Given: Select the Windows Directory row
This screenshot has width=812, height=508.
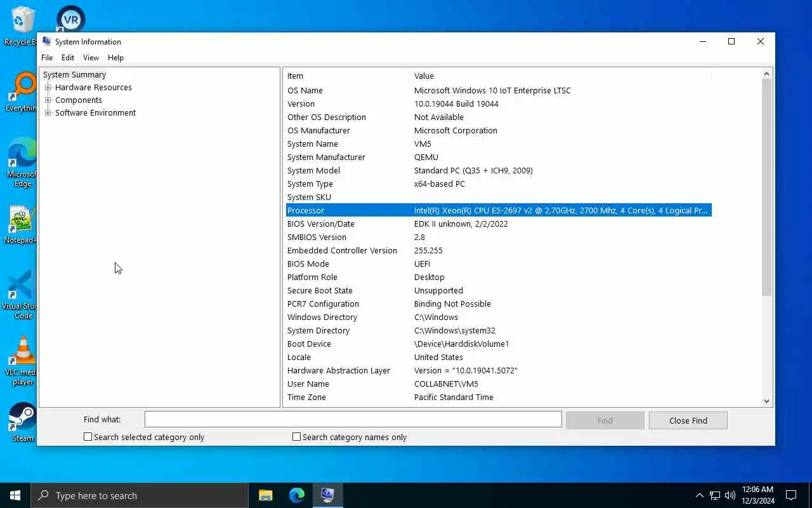Looking at the screenshot, I should pyautogui.click(x=499, y=317).
